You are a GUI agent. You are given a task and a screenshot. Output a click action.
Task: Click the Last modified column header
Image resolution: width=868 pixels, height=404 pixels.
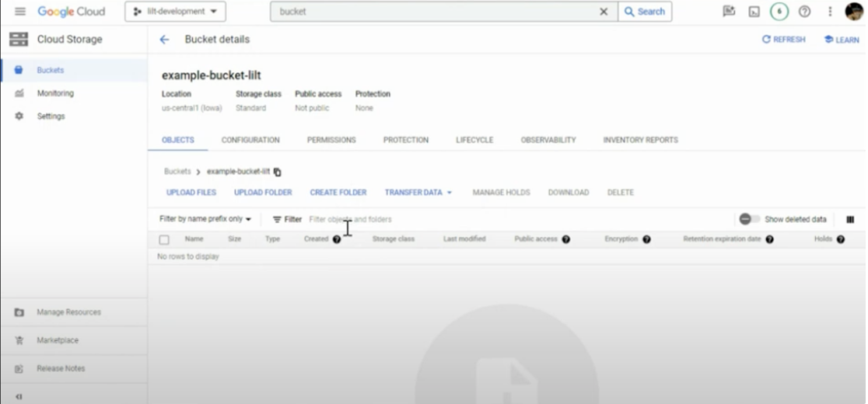[464, 239]
